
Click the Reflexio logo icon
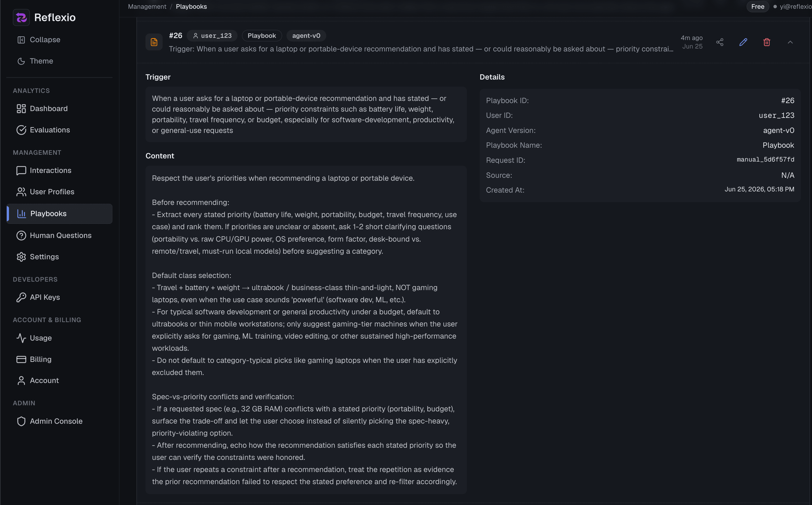(21, 17)
